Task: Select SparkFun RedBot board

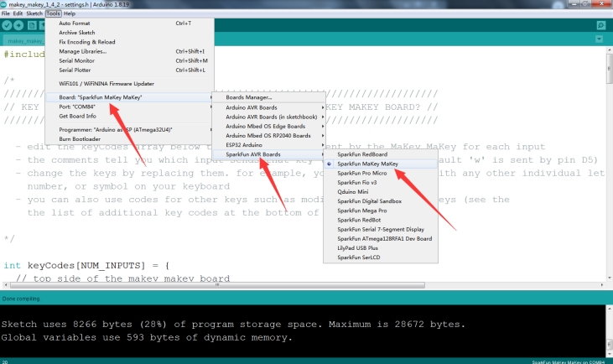Action: click(381, 220)
